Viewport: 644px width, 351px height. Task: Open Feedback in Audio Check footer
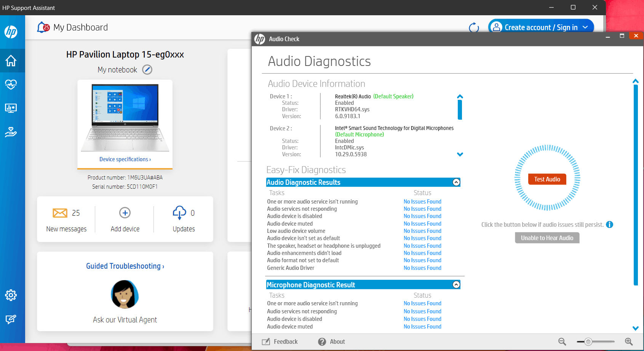pos(280,342)
